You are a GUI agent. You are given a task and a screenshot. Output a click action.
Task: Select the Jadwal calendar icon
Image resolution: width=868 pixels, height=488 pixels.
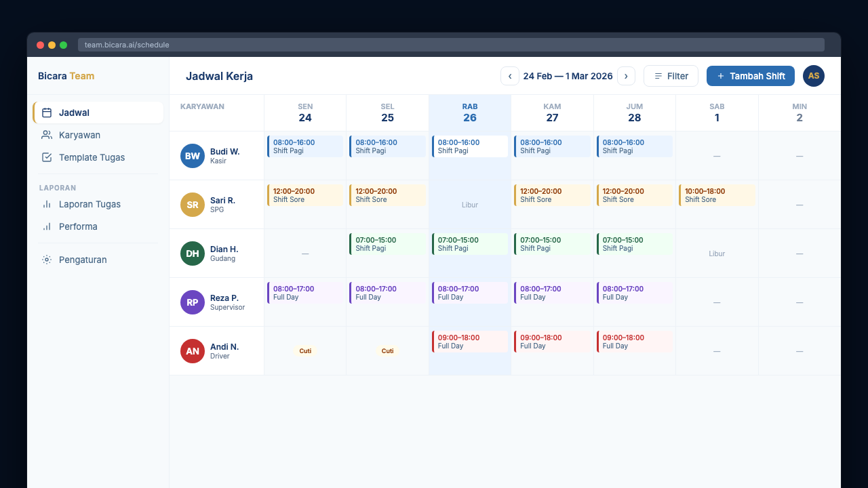pos(47,113)
